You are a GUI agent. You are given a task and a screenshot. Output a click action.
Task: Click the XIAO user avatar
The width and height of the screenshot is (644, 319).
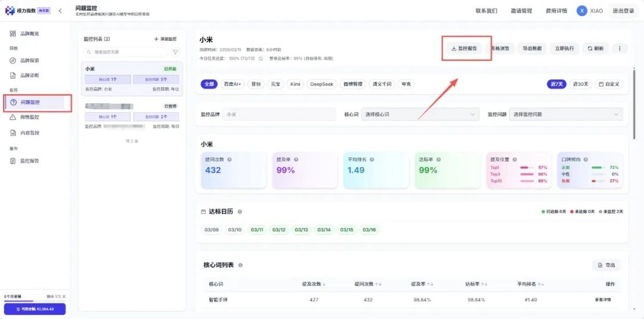click(x=581, y=11)
